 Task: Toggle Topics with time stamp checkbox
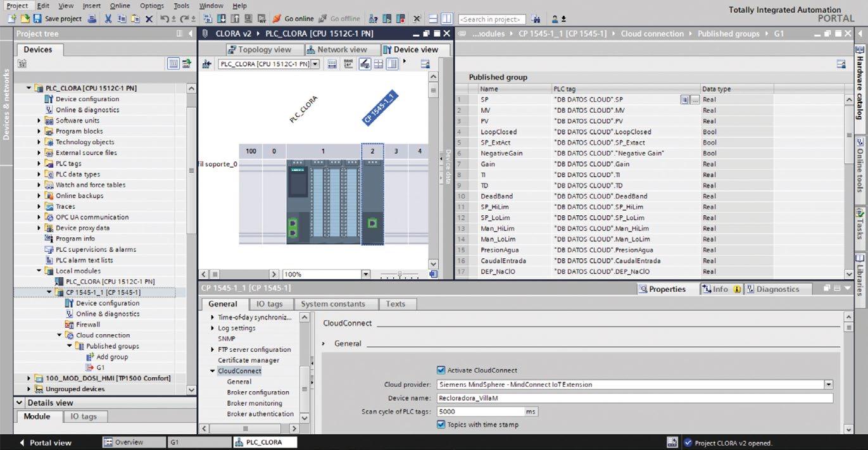(x=441, y=425)
